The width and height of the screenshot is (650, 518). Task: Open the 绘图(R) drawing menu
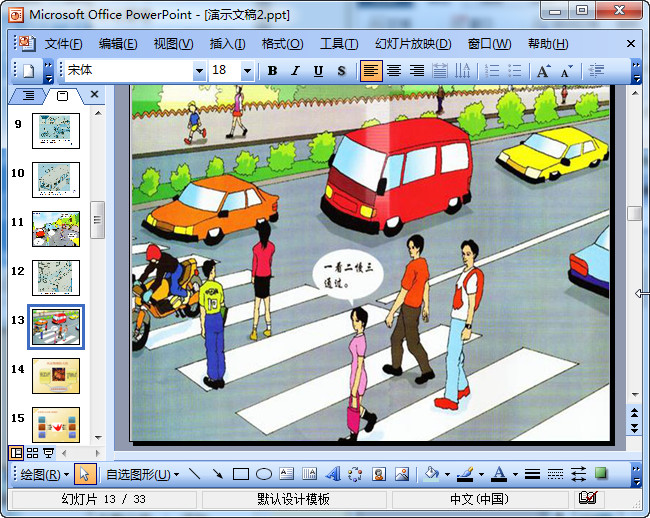click(x=44, y=474)
